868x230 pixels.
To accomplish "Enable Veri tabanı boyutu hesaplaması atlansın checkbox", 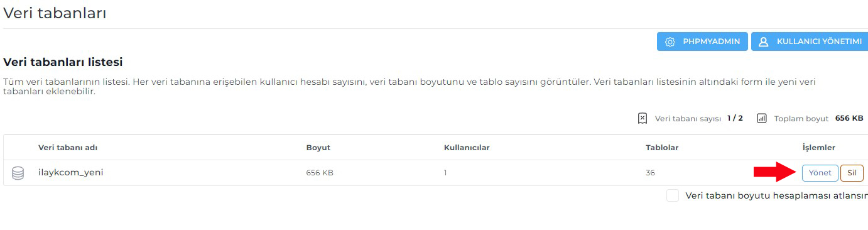I will click(673, 195).
